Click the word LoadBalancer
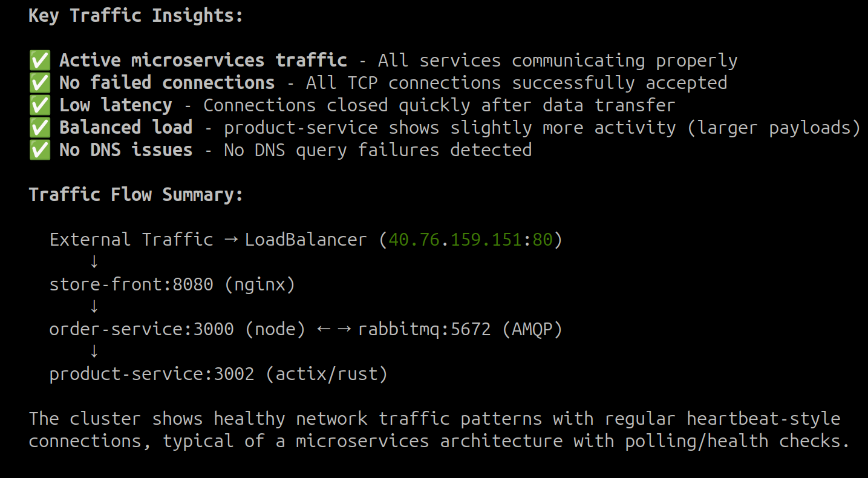This screenshot has height=478, width=868. tap(305, 240)
